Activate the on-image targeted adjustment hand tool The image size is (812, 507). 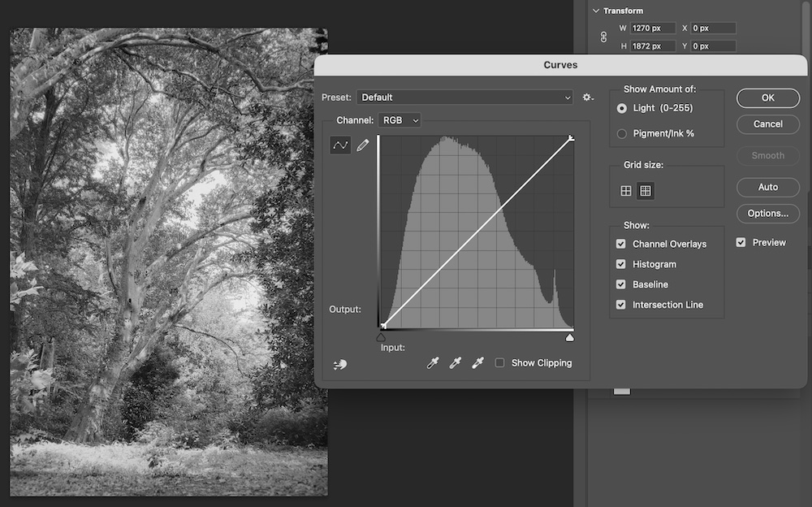(x=340, y=364)
